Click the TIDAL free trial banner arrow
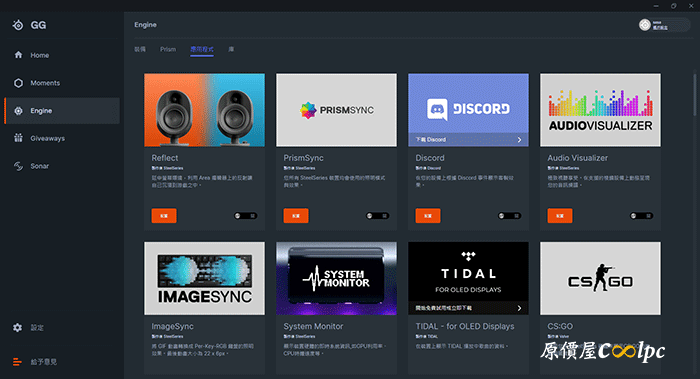Image resolution: width=700 pixels, height=379 pixels. [519, 308]
